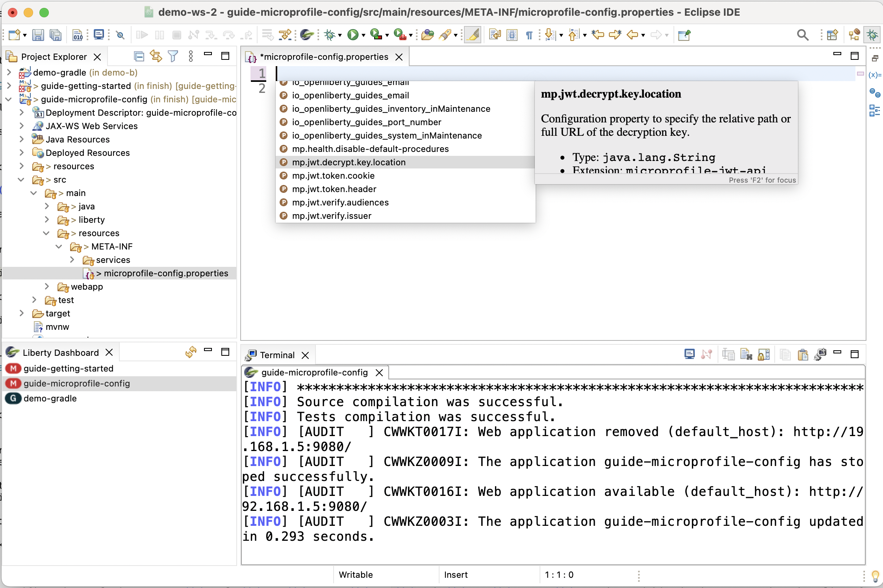Refresh the Liberty Dashboard

pyautogui.click(x=191, y=352)
